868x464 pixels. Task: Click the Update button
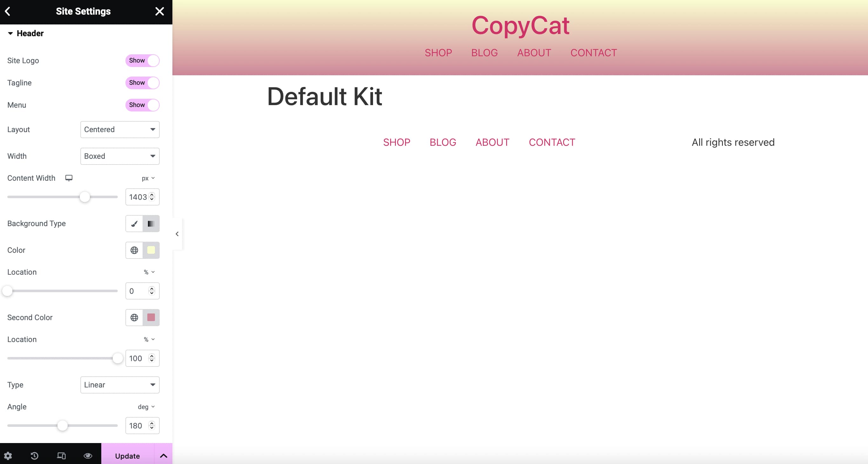(x=127, y=456)
